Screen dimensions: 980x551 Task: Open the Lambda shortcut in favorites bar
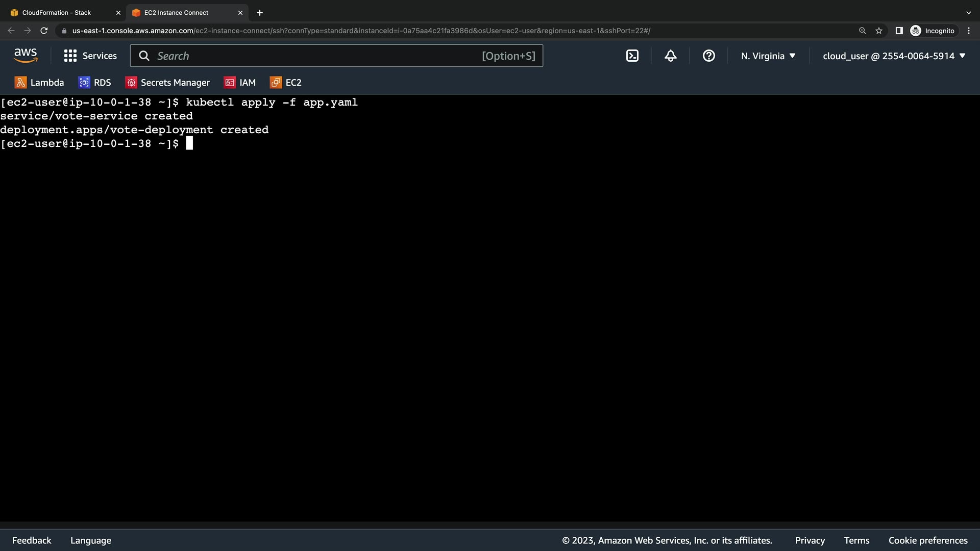pos(39,83)
